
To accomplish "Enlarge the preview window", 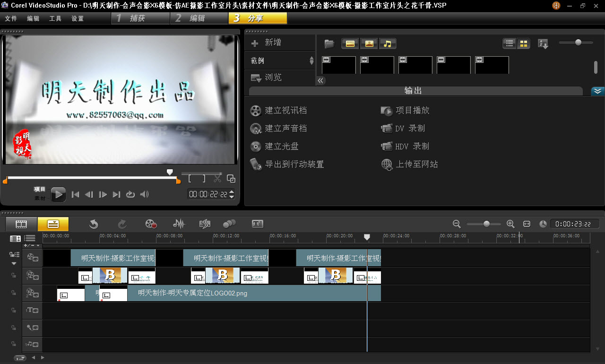I will [x=231, y=179].
